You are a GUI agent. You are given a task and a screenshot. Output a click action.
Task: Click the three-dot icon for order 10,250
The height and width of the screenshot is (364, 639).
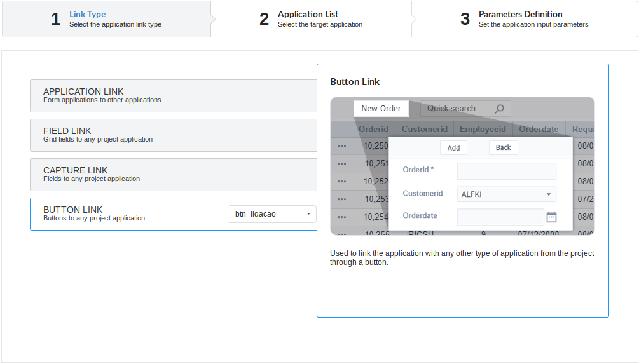(342, 146)
